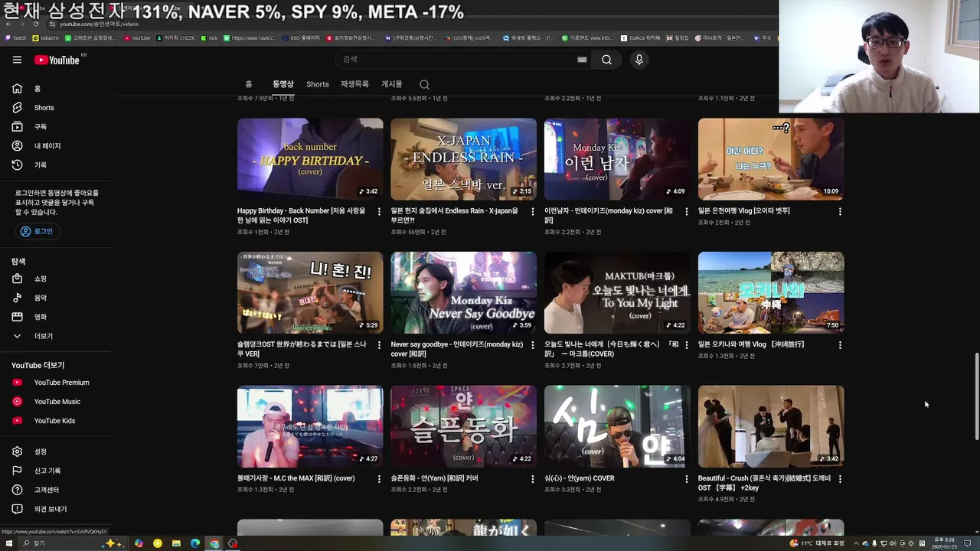Open the kakaoTV bookmark
This screenshot has height=551, width=980.
[45, 37]
